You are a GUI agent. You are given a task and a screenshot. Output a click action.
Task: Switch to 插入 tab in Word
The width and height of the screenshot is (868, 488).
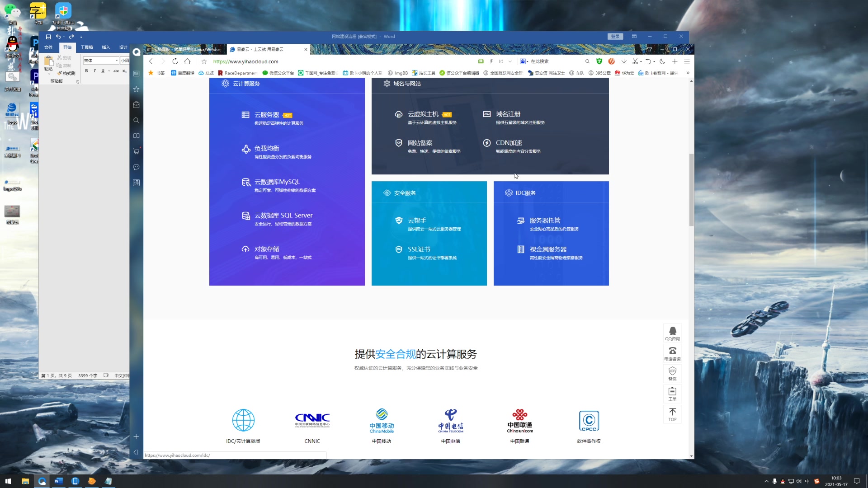[x=106, y=47]
